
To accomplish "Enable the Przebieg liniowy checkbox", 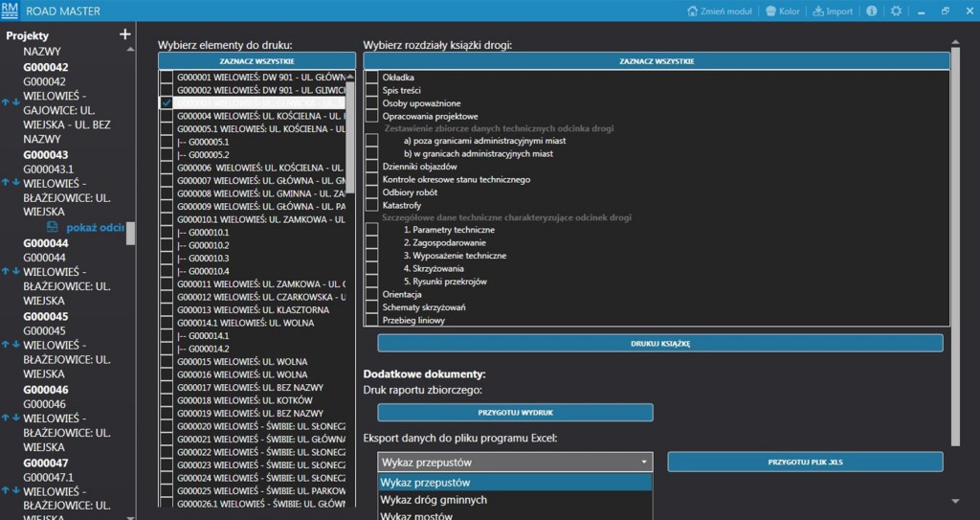I will tap(372, 320).
